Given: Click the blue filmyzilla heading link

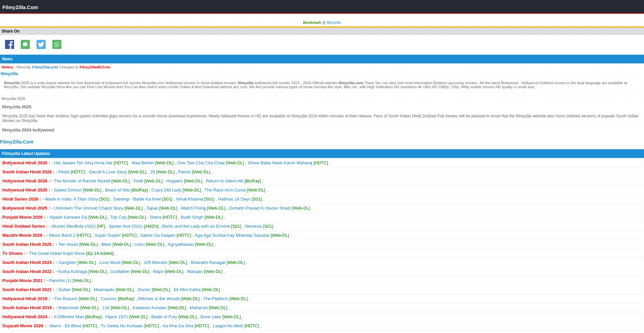Looking at the screenshot, I should tap(9, 74).
